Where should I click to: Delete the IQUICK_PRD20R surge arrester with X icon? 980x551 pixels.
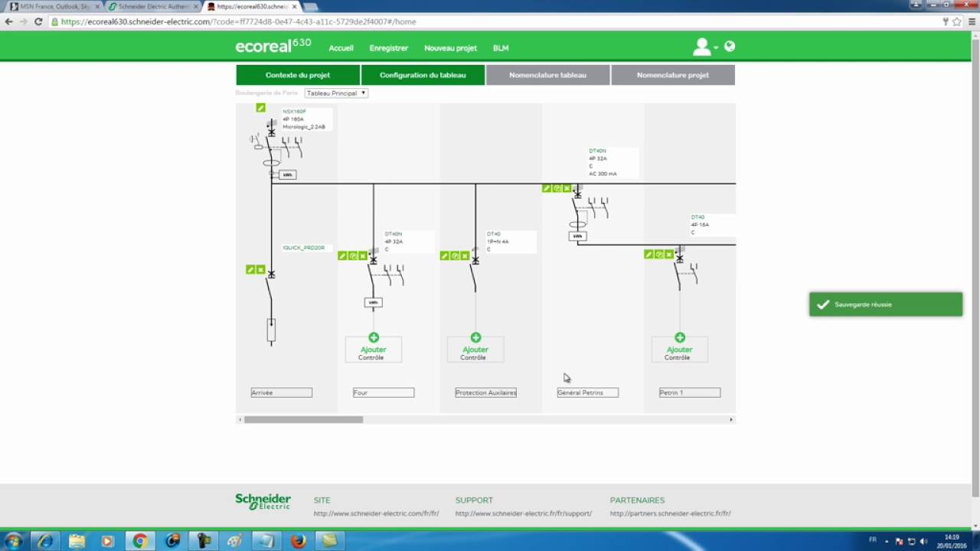click(260, 269)
